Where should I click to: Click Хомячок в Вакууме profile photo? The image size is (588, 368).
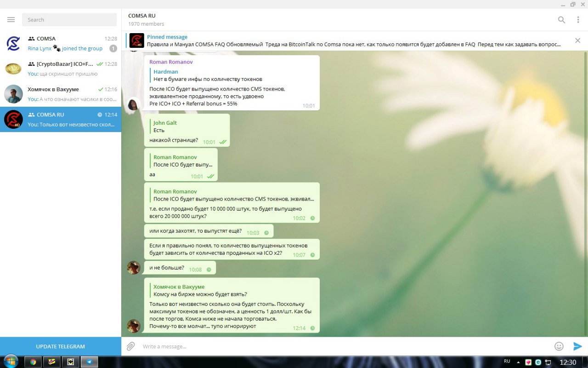tap(13, 94)
